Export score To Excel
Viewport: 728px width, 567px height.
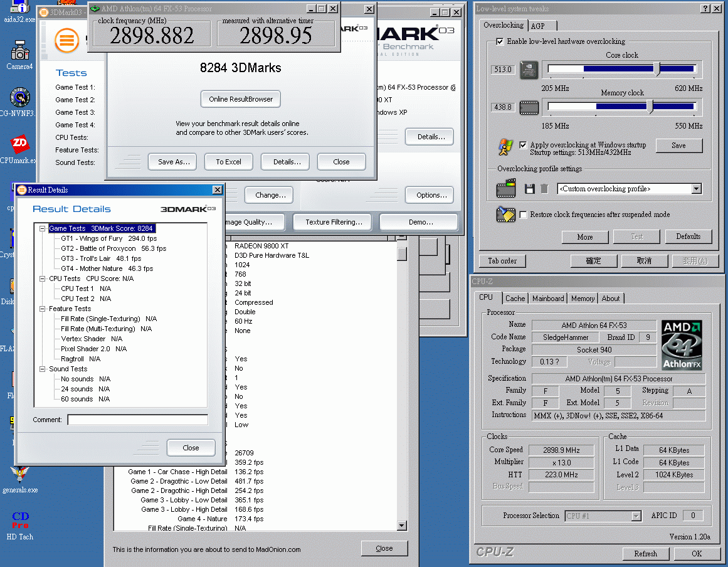[228, 162]
